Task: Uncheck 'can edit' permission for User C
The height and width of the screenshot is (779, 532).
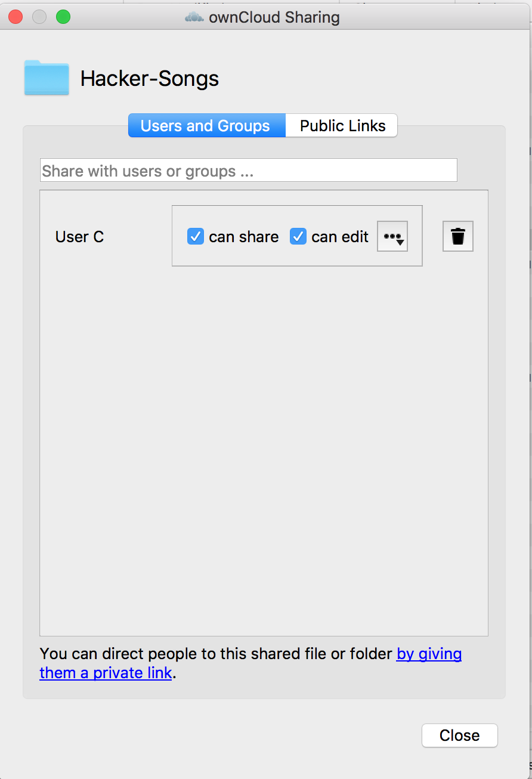Action: [x=298, y=236]
